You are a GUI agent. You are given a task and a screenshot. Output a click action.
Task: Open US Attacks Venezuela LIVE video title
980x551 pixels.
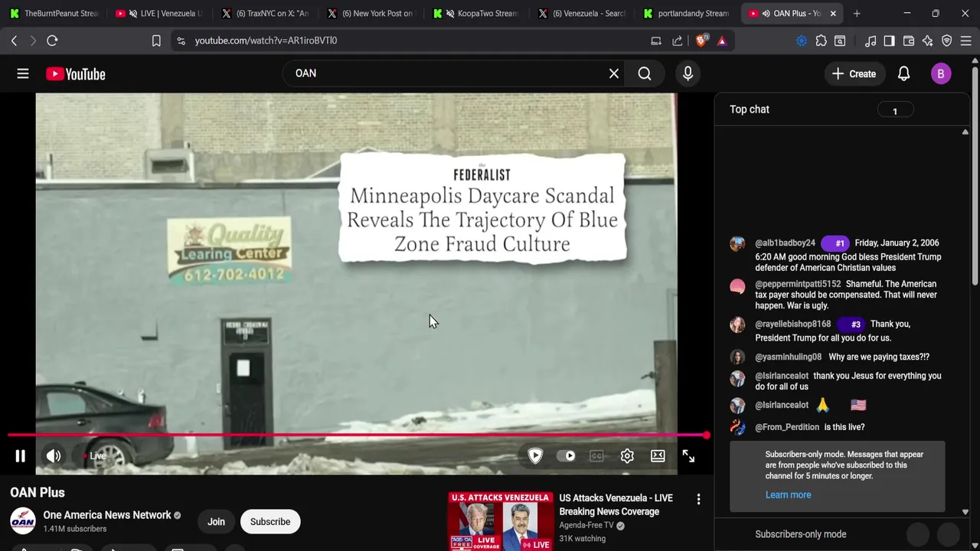[x=616, y=504]
